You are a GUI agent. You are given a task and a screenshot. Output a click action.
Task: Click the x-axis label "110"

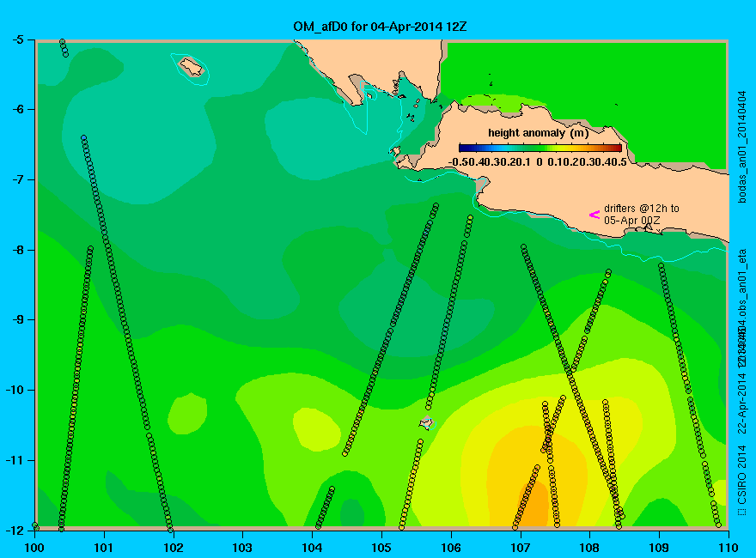[729, 548]
